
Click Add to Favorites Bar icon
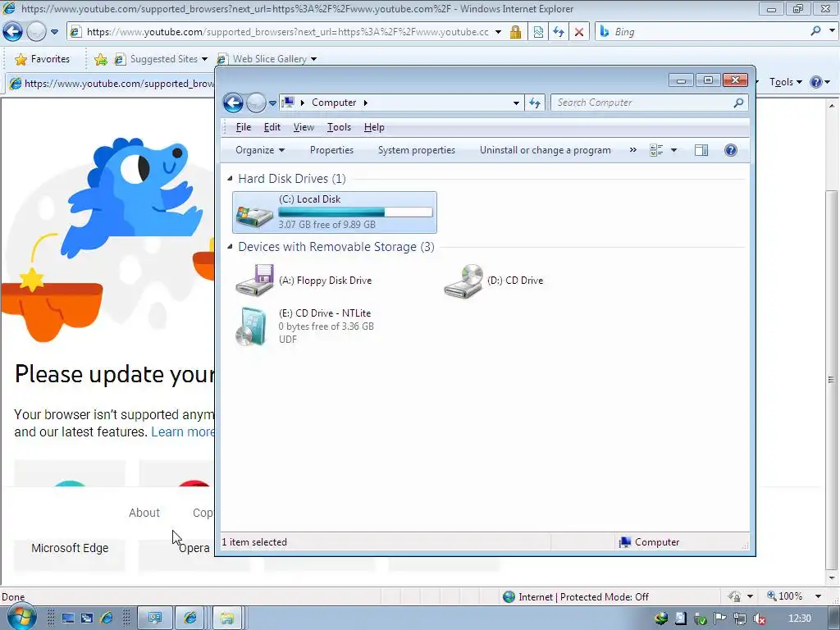coord(100,59)
